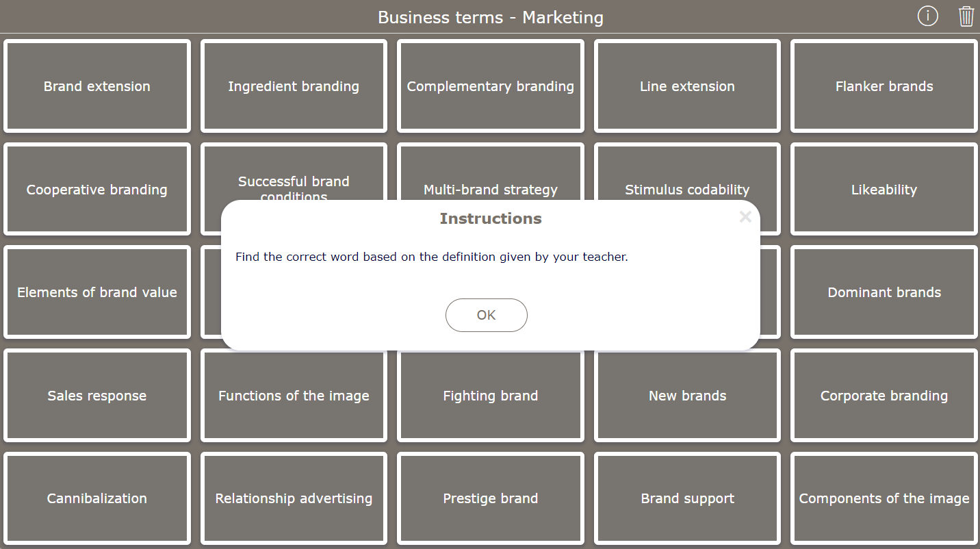This screenshot has width=980, height=549.
Task: Select the Corporate branding card
Action: pyautogui.click(x=884, y=396)
